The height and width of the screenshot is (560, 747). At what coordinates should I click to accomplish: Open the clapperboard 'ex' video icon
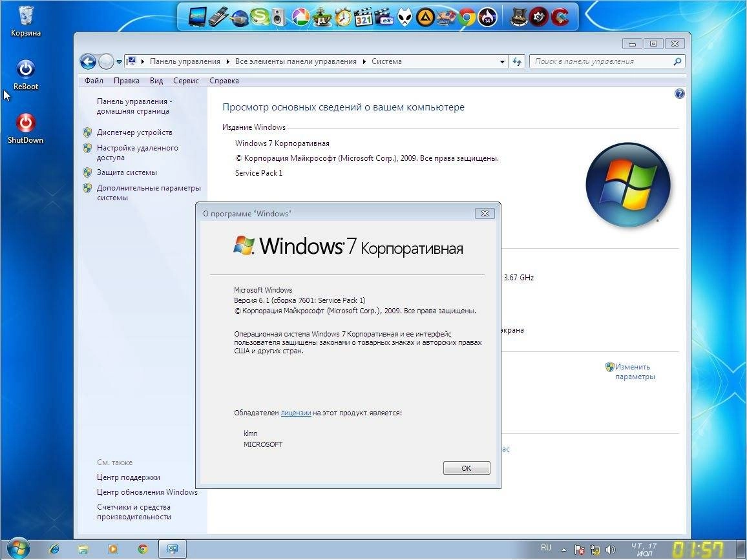(x=384, y=17)
